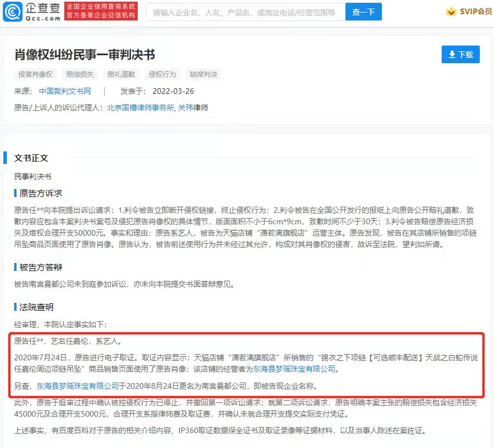Select the 赔礼道歉 tag
Screen dimensions: 494x448
[121, 75]
